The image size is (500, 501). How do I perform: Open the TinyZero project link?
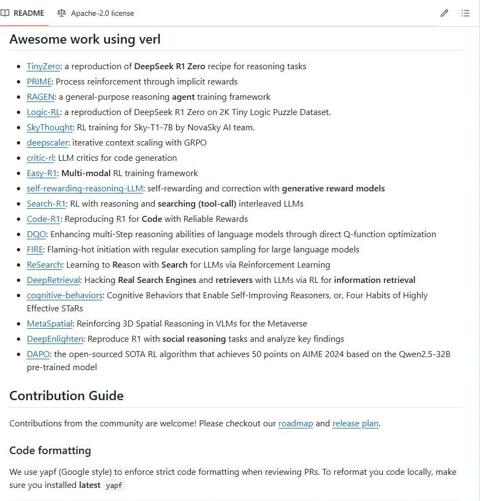click(x=43, y=66)
